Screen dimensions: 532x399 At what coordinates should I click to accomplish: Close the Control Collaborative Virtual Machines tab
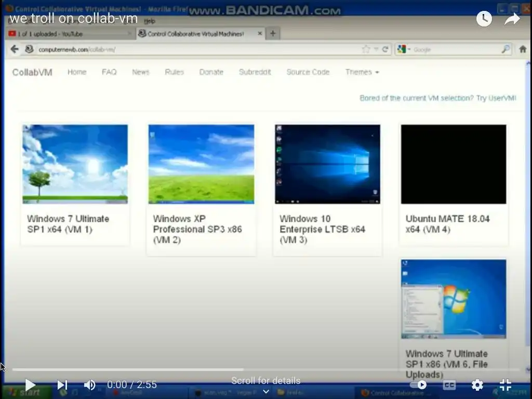tap(260, 33)
